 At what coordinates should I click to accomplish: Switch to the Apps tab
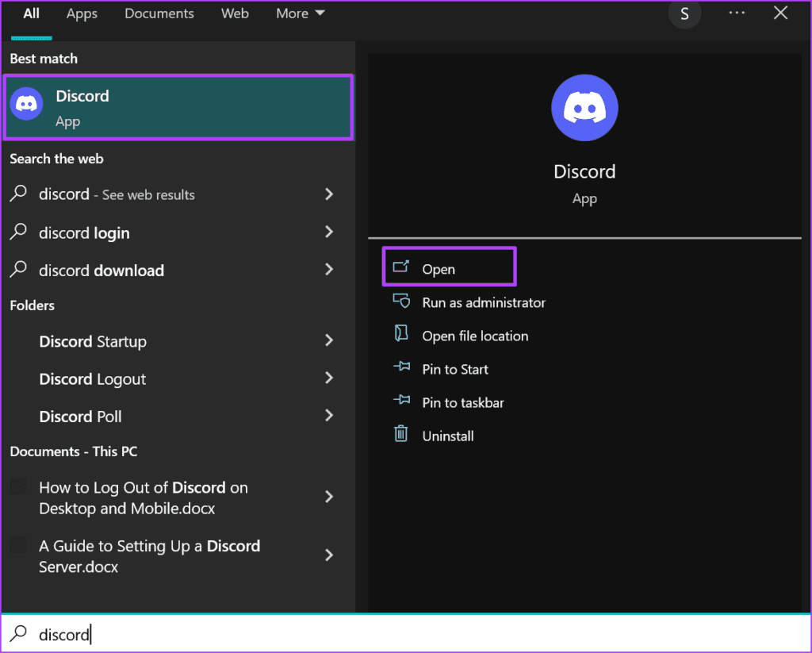[x=81, y=13]
